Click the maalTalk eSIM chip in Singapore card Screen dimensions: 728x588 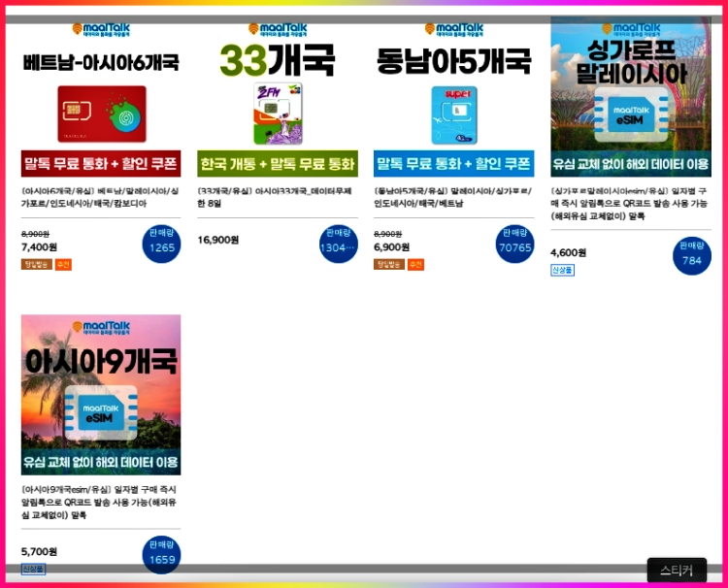(631, 114)
